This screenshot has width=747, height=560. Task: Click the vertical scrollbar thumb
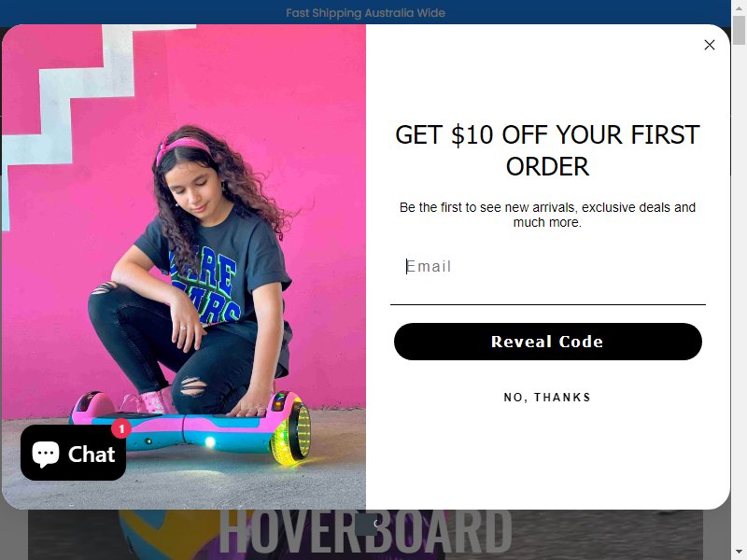pos(739,30)
